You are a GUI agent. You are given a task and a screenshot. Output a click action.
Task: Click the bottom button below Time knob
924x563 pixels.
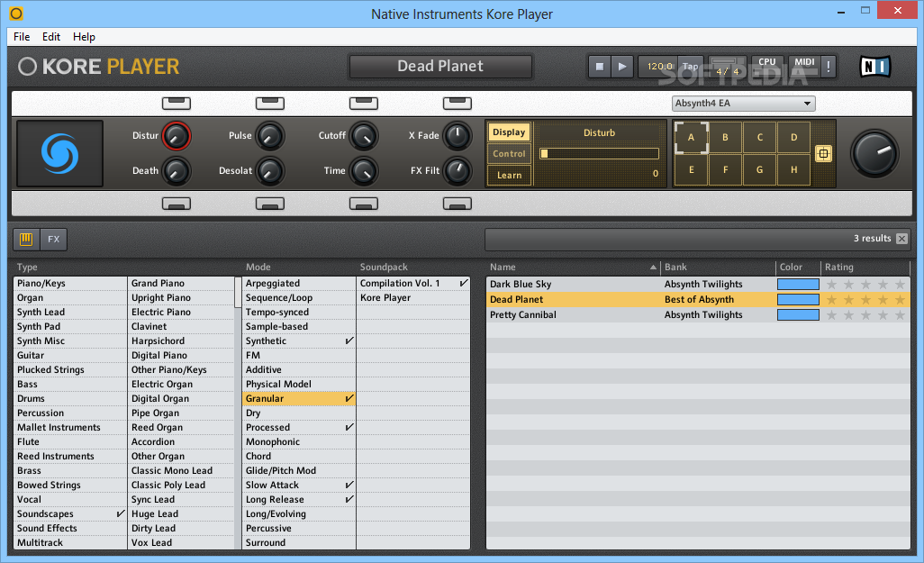click(364, 204)
